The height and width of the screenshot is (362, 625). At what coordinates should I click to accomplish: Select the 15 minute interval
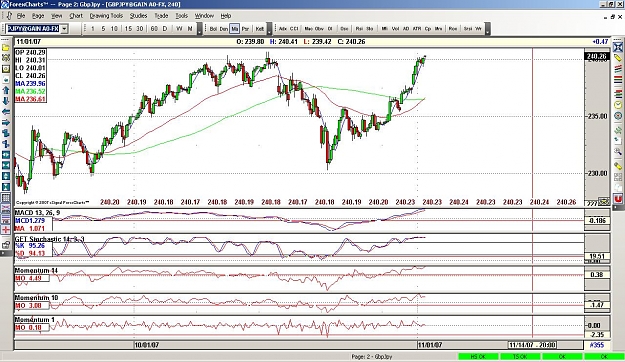(128, 29)
